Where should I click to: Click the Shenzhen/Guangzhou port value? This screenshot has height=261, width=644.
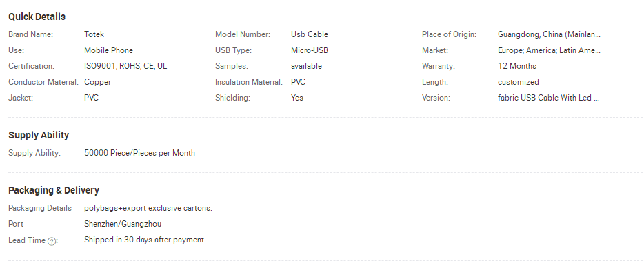[x=123, y=224]
